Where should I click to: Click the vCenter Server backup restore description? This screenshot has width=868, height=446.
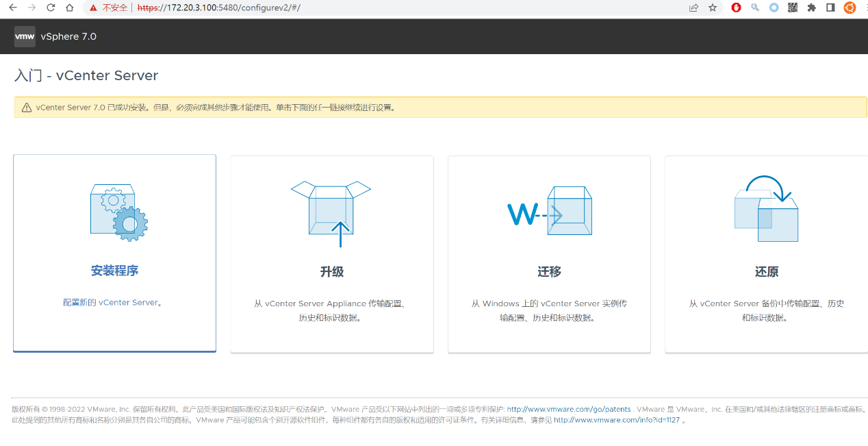(x=766, y=310)
